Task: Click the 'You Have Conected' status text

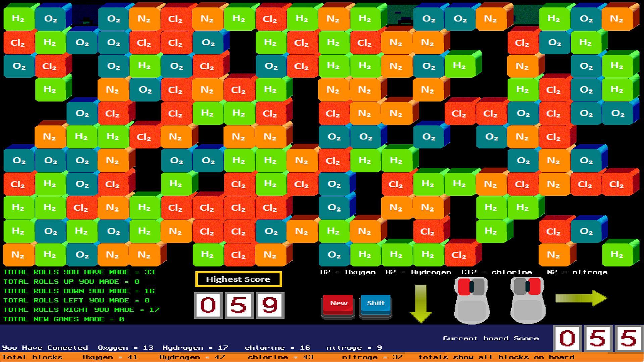Action: pos(45,348)
